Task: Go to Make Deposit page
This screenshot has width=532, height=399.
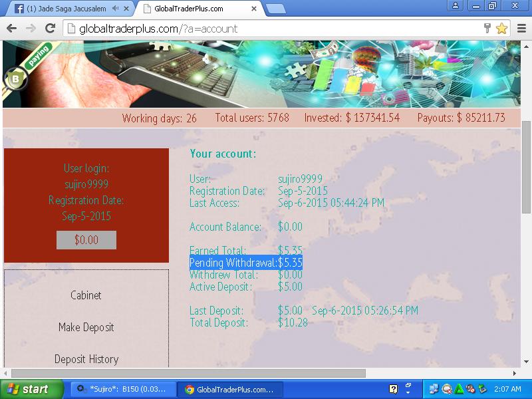Action: pyautogui.click(x=86, y=327)
